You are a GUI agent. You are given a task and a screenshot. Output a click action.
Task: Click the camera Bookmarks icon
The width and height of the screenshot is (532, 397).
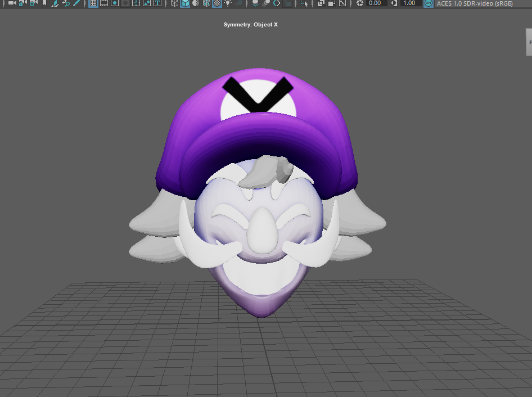click(44, 3)
